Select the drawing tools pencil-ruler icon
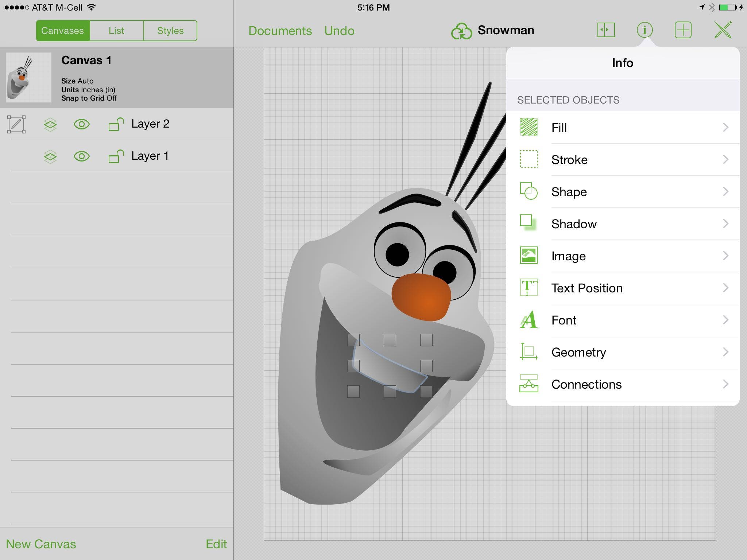Viewport: 747px width, 560px height. tap(723, 30)
